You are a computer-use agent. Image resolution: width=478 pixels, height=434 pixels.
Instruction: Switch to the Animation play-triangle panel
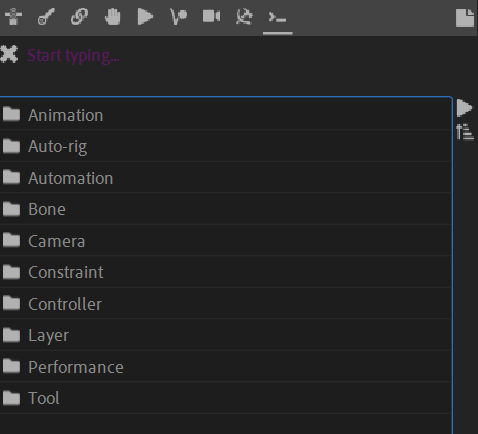click(145, 17)
